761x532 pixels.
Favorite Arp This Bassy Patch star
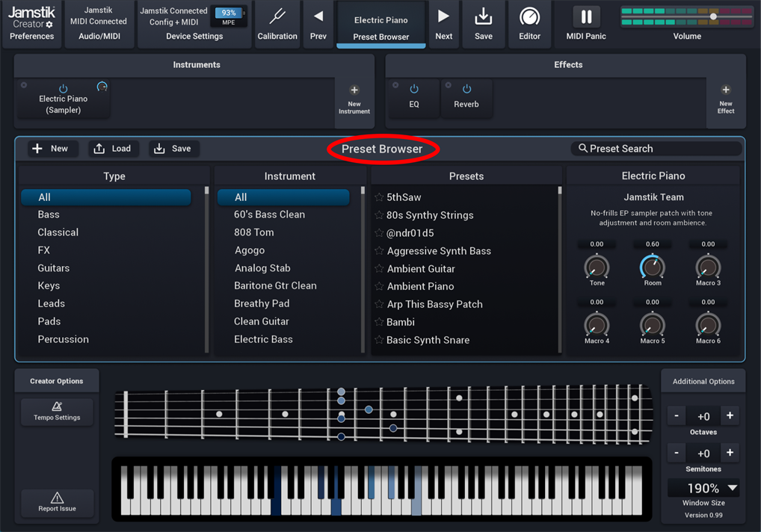(x=379, y=304)
